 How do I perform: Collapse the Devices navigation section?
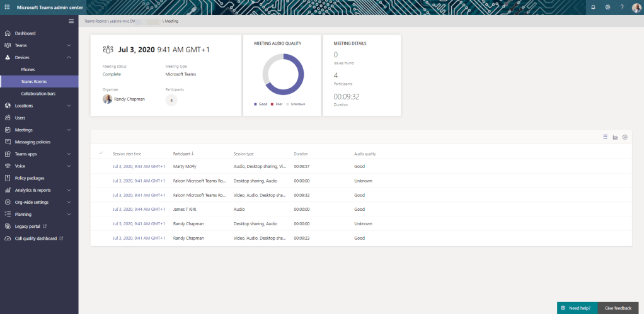click(x=69, y=57)
